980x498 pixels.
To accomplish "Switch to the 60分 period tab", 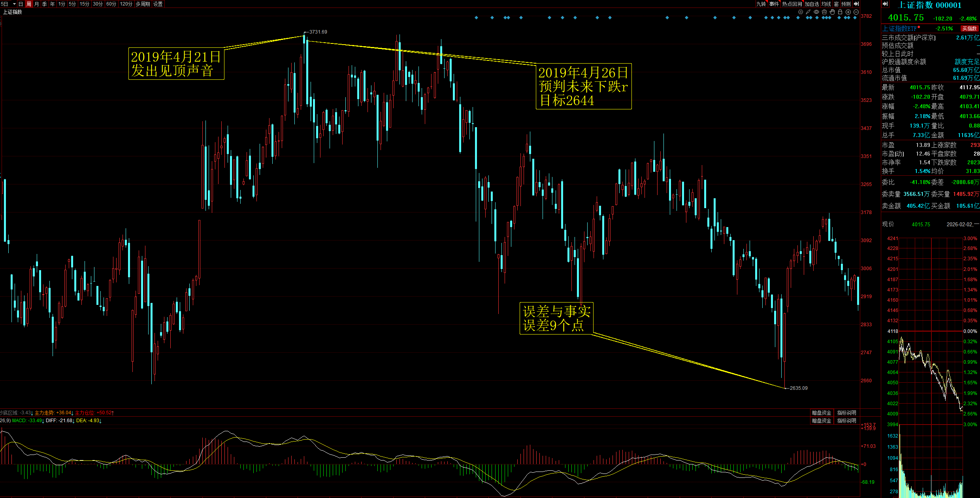I will pos(111,4).
